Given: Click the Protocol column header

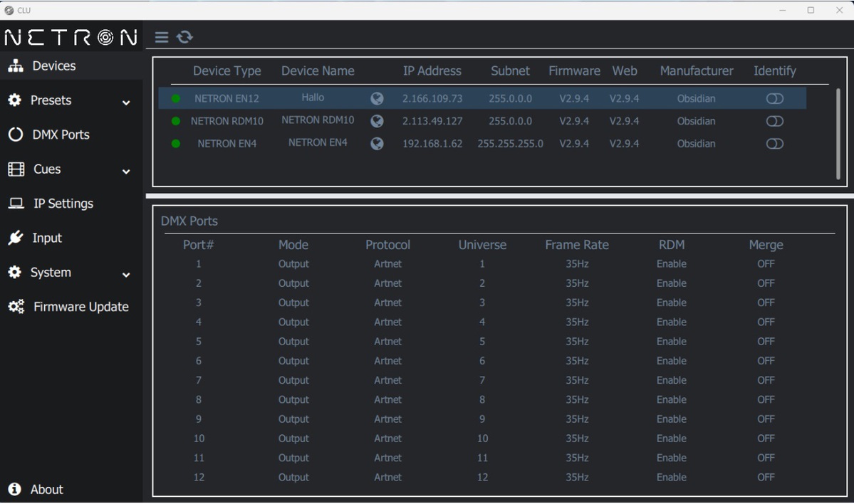Looking at the screenshot, I should pyautogui.click(x=387, y=245).
